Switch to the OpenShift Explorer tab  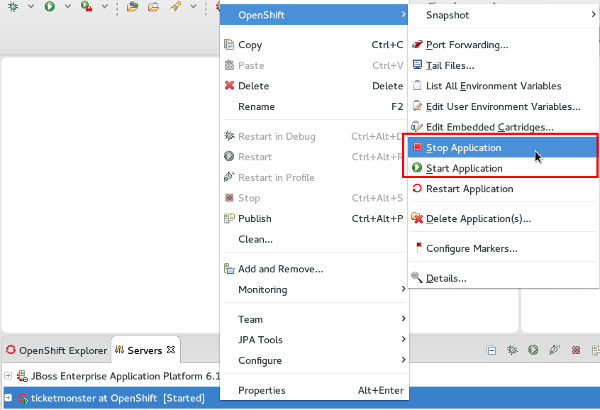point(55,350)
